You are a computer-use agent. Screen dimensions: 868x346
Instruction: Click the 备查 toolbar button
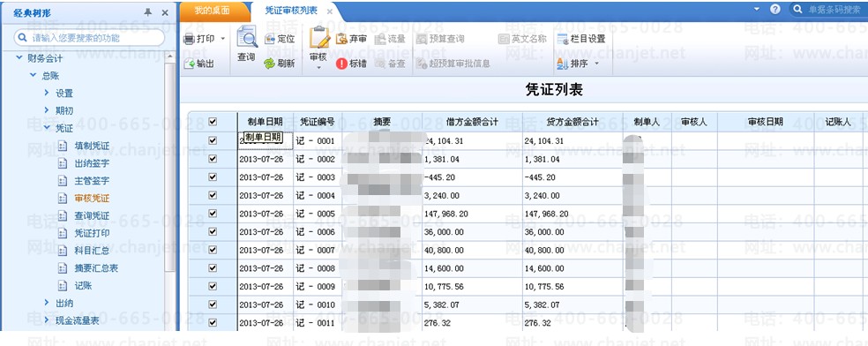click(390, 64)
